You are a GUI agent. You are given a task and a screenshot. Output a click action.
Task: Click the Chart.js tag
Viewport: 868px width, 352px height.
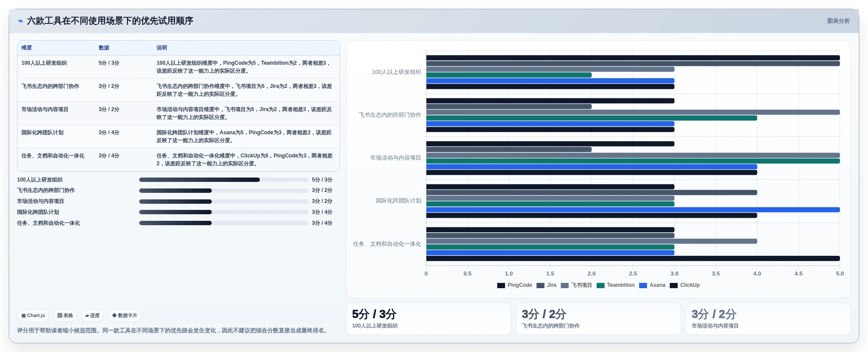pyautogui.click(x=33, y=315)
